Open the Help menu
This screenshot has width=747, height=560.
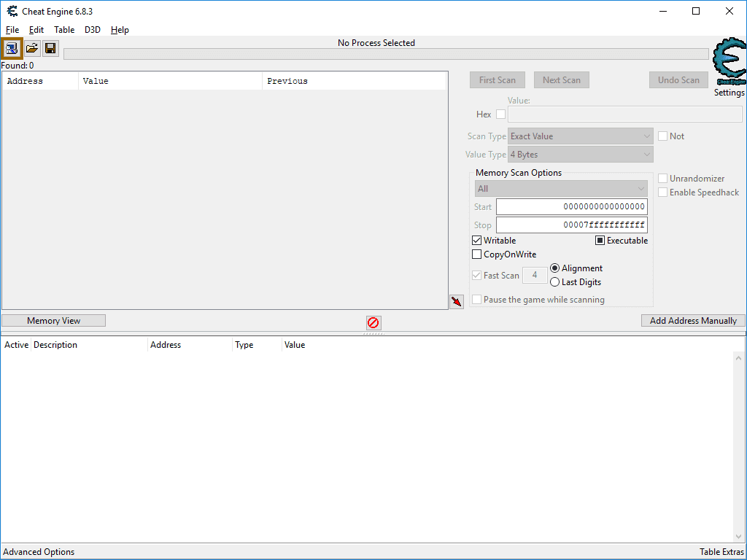(x=120, y=29)
